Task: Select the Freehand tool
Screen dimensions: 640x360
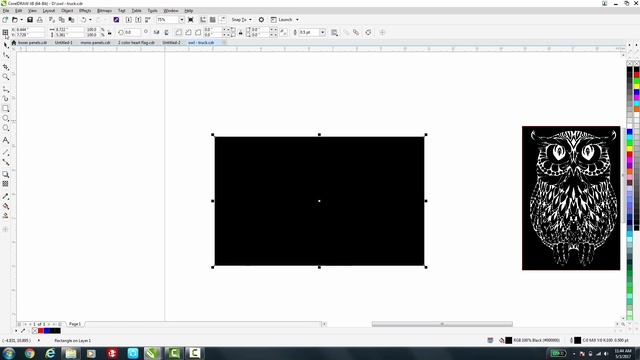Action: click(x=6, y=89)
